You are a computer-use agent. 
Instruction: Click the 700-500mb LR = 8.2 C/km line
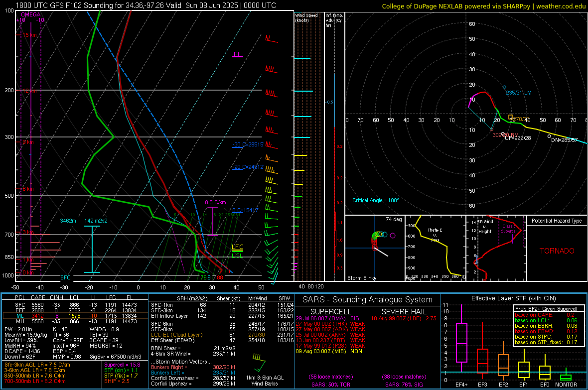click(x=35, y=381)
